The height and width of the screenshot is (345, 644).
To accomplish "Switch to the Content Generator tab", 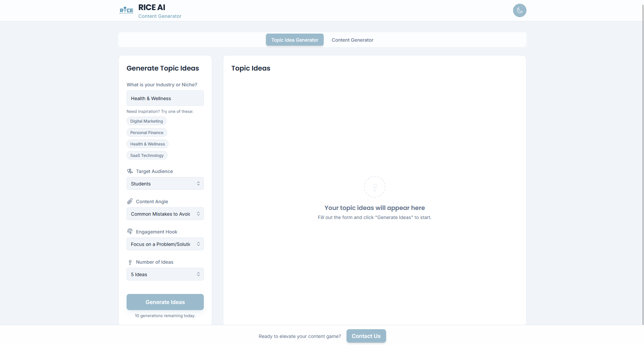I will [x=352, y=40].
